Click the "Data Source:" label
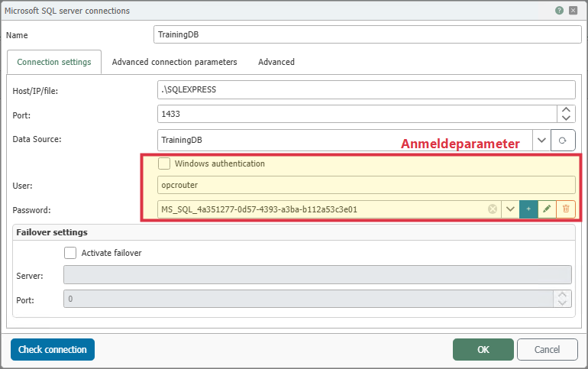Image resolution: width=588 pixels, height=369 pixels. tap(37, 139)
